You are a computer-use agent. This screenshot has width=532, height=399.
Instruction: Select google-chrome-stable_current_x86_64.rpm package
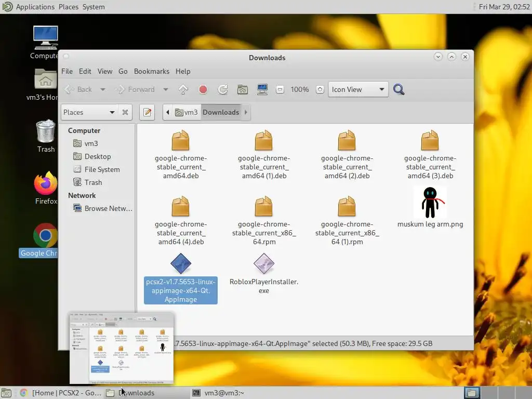coord(264,220)
